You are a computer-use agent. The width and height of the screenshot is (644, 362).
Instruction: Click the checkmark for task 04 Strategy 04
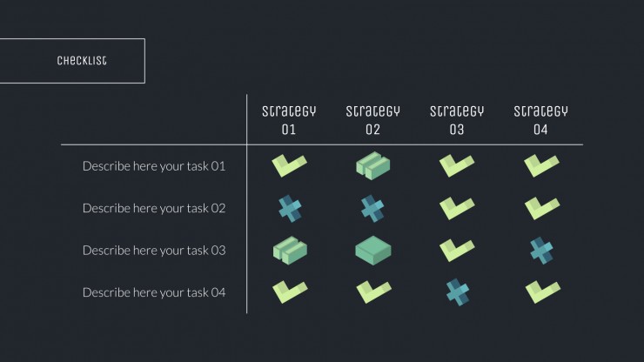coord(542,292)
